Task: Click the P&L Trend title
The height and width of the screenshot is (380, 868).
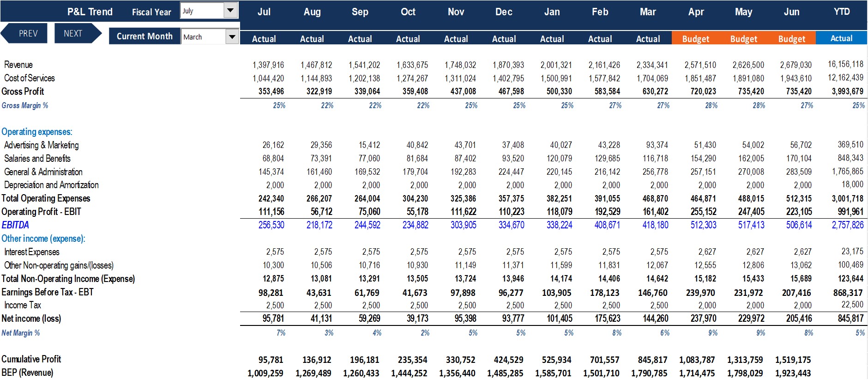Action: click(x=90, y=12)
